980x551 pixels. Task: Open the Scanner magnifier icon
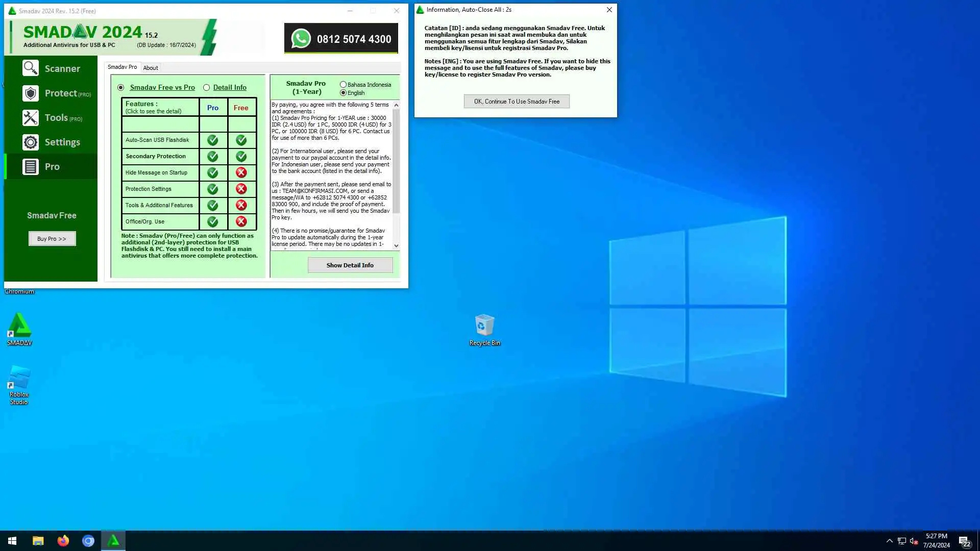pyautogui.click(x=31, y=68)
